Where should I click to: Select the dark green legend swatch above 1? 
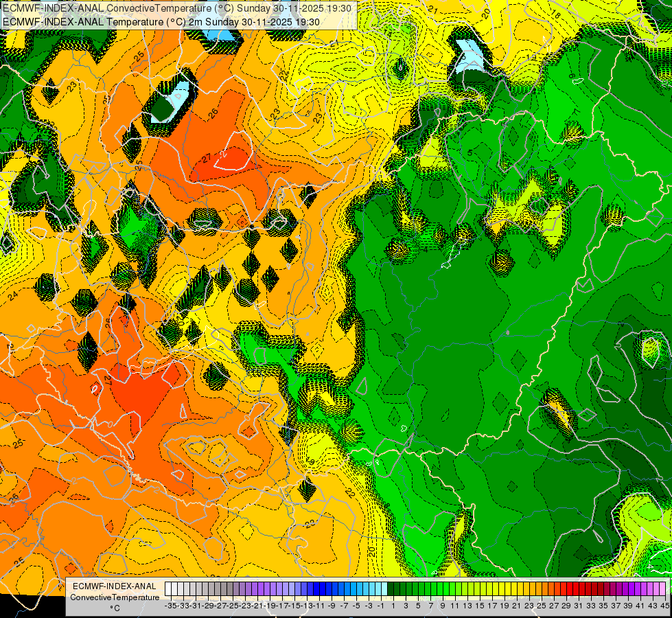tap(391, 589)
